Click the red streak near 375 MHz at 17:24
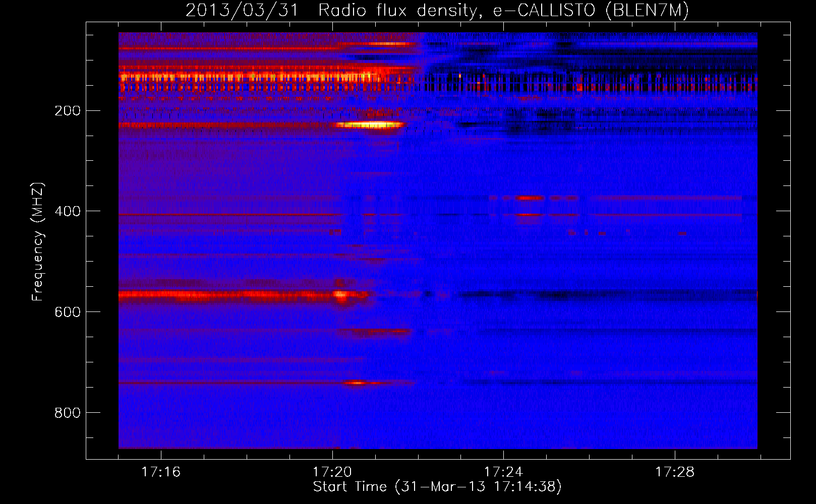Image resolution: width=816 pixels, height=504 pixels. tap(530, 198)
